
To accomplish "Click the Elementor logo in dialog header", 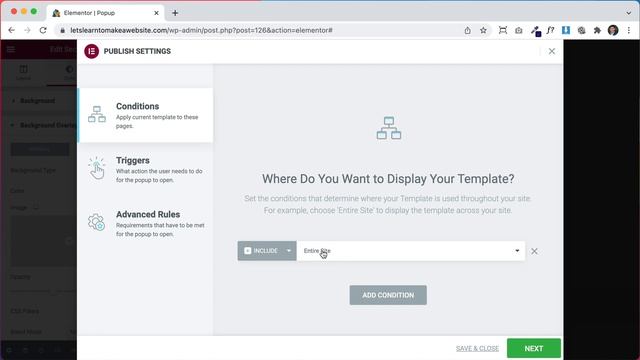I will [x=91, y=51].
